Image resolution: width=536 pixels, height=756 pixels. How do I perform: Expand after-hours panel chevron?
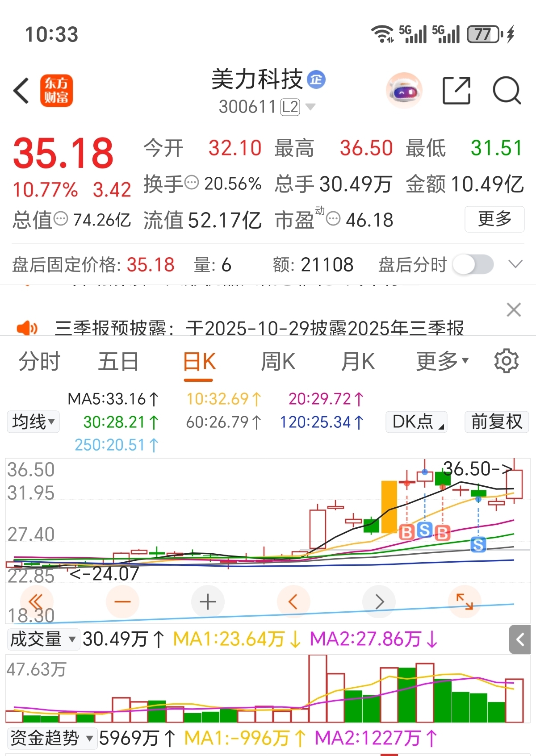pos(515,264)
